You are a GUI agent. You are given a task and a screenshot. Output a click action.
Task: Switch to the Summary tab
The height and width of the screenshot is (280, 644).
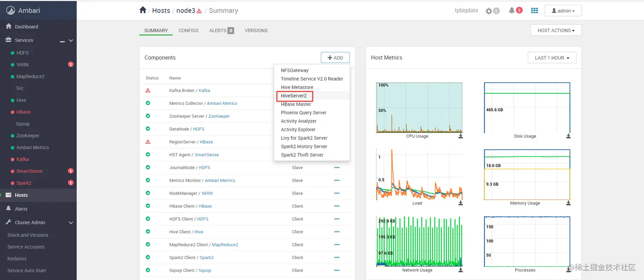click(156, 31)
